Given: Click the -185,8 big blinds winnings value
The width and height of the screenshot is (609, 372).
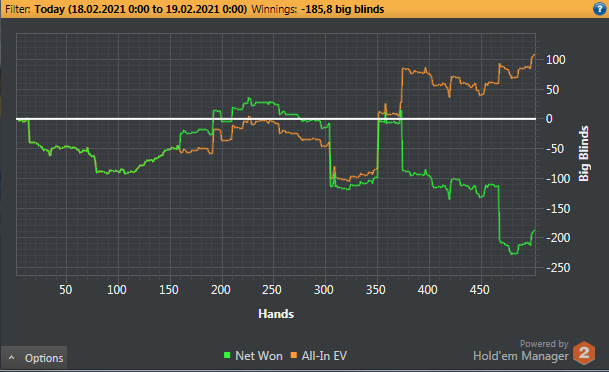Looking at the screenshot, I should [x=343, y=9].
